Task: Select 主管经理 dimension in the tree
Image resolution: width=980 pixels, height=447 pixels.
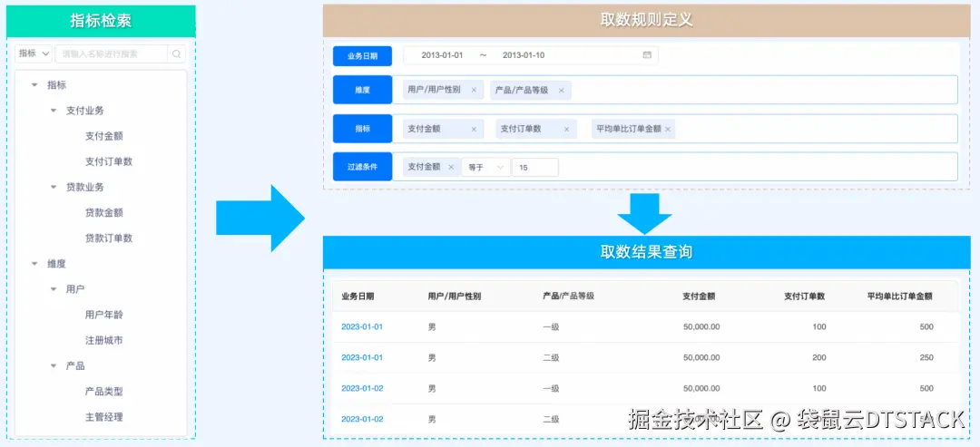Action: tap(104, 417)
